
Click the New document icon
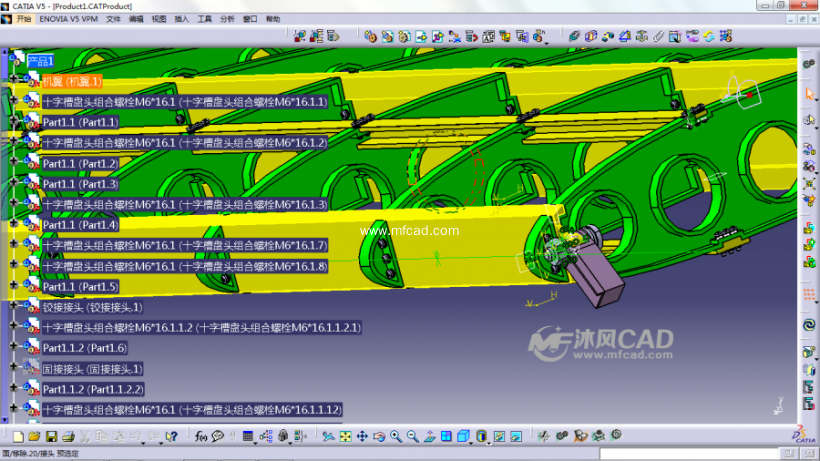pyautogui.click(x=18, y=437)
